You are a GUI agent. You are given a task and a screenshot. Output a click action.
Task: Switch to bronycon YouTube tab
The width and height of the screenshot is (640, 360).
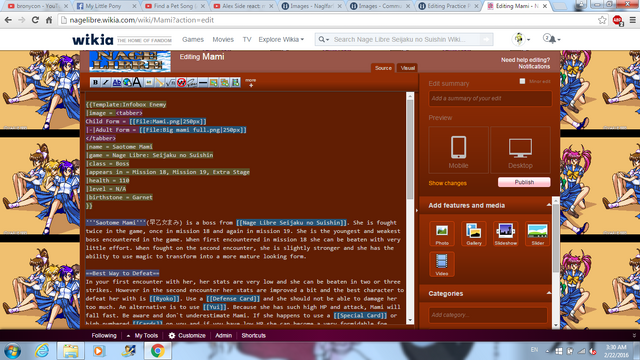click(37, 6)
